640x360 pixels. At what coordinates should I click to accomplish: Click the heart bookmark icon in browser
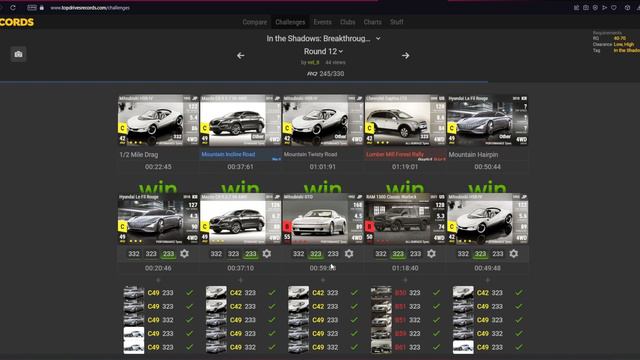pos(614,7)
